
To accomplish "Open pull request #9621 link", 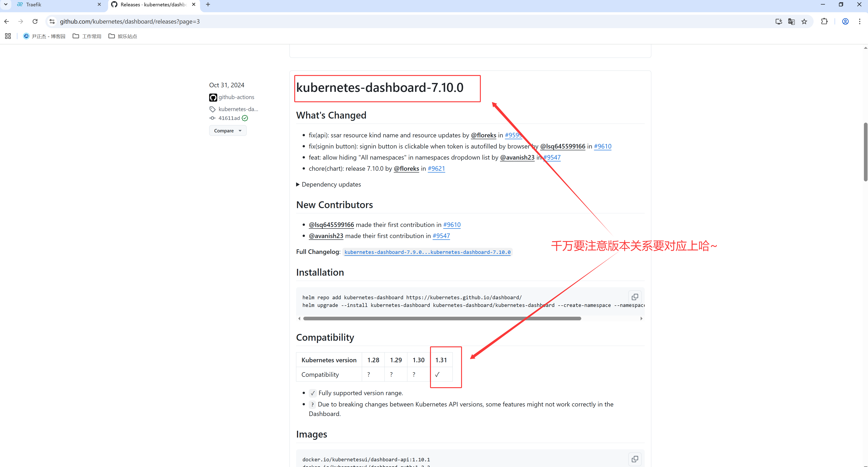I will [x=436, y=168].
